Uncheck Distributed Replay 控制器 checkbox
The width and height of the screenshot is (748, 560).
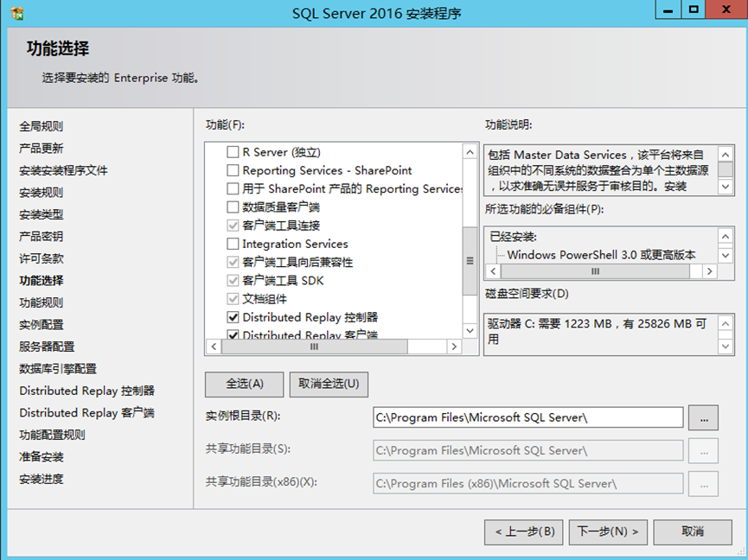pyautogui.click(x=233, y=317)
